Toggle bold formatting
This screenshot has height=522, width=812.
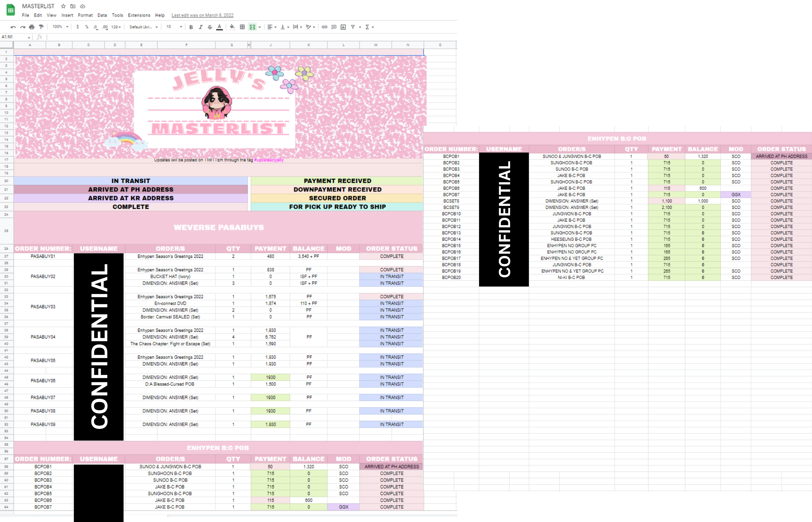click(191, 27)
